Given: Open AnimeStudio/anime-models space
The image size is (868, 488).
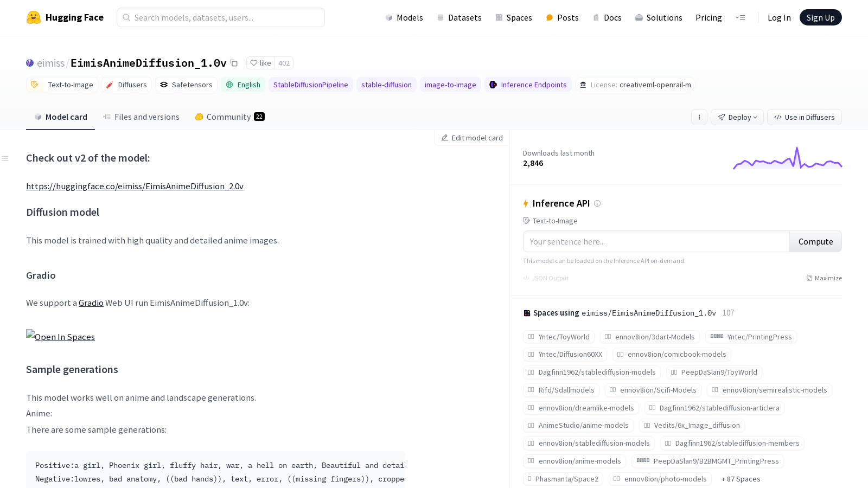Looking at the screenshot, I should point(578,425).
